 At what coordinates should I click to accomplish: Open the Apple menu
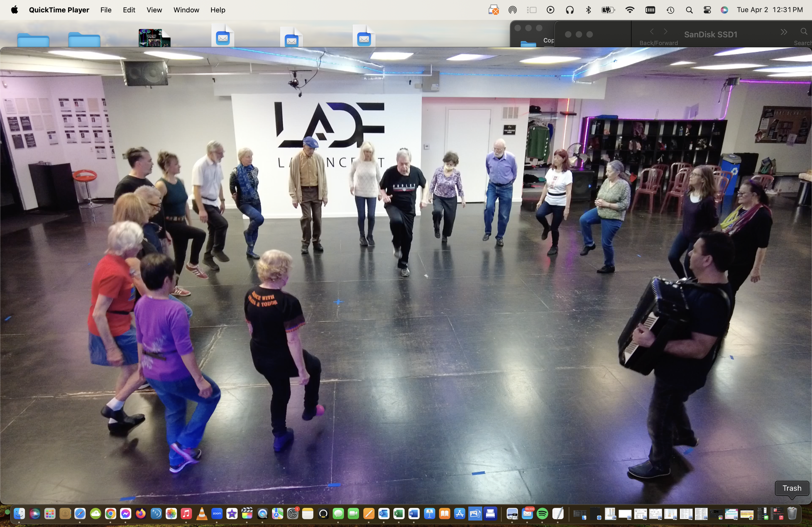[x=14, y=10]
